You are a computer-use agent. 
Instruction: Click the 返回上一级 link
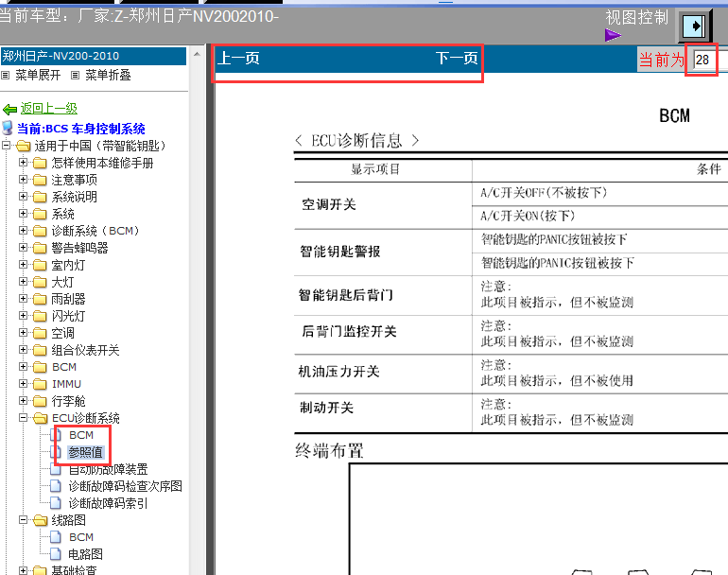[x=49, y=109]
